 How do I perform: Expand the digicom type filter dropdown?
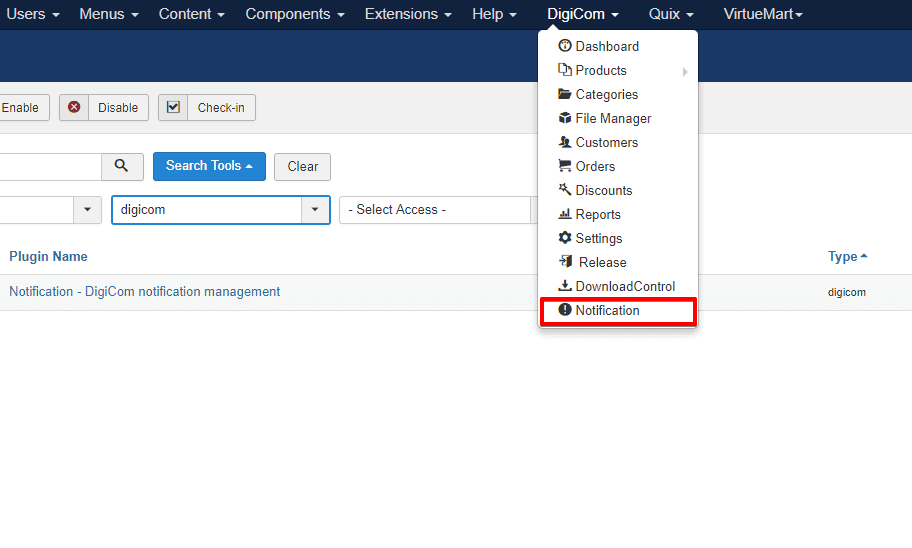click(316, 210)
